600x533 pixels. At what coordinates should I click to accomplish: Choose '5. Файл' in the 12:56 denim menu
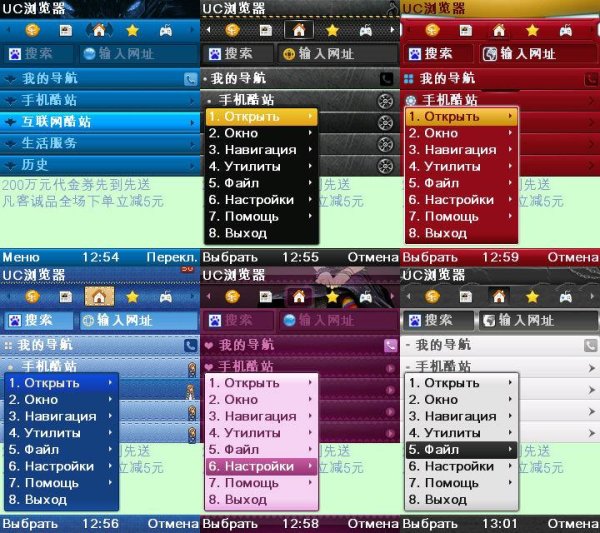click(62, 450)
